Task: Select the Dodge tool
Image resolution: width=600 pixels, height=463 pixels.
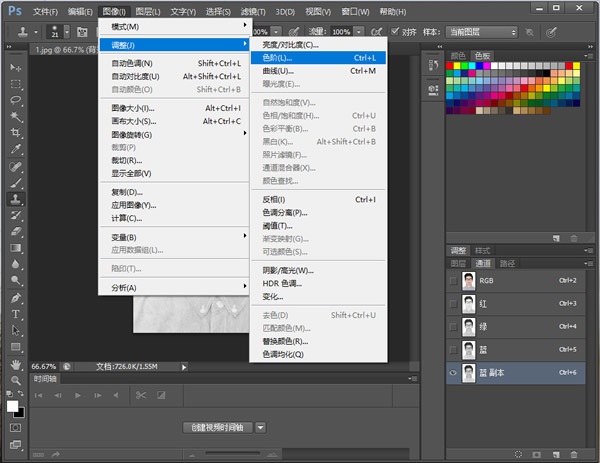Action: coord(16,280)
